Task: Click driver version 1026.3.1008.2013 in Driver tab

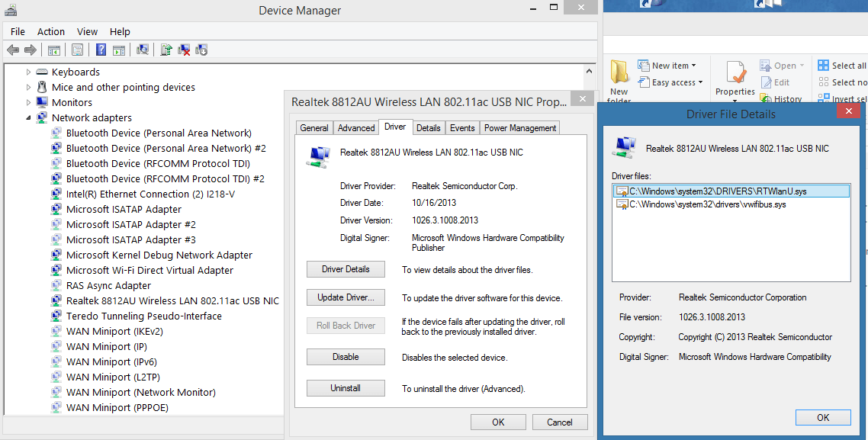Action: click(x=445, y=220)
